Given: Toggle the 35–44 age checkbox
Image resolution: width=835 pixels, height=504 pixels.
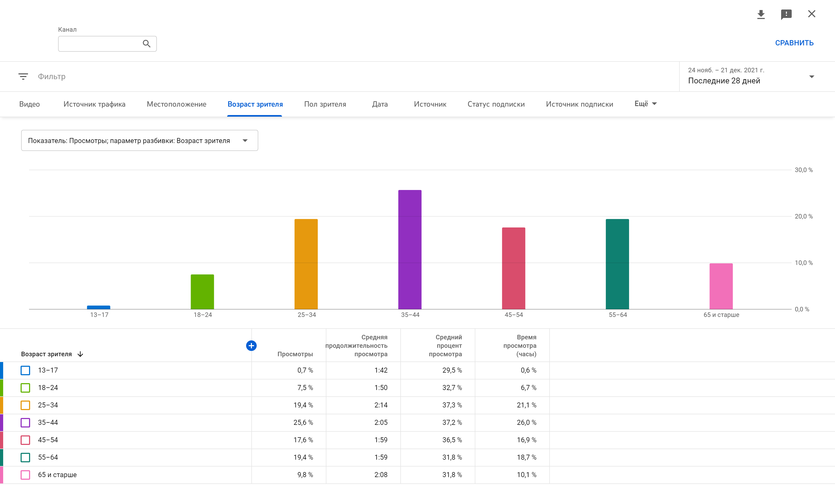Looking at the screenshot, I should coord(25,422).
